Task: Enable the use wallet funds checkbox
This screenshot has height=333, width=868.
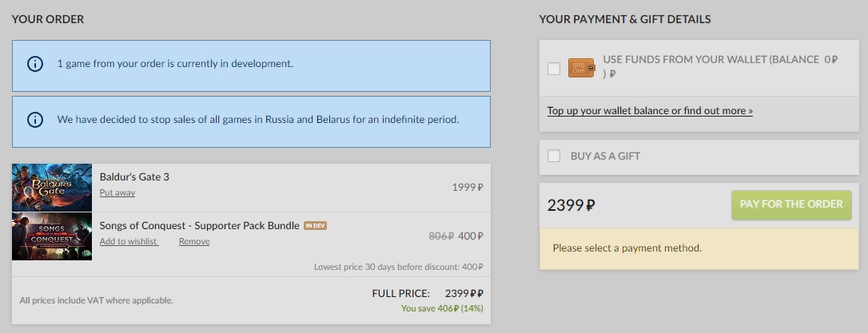Action: click(554, 69)
